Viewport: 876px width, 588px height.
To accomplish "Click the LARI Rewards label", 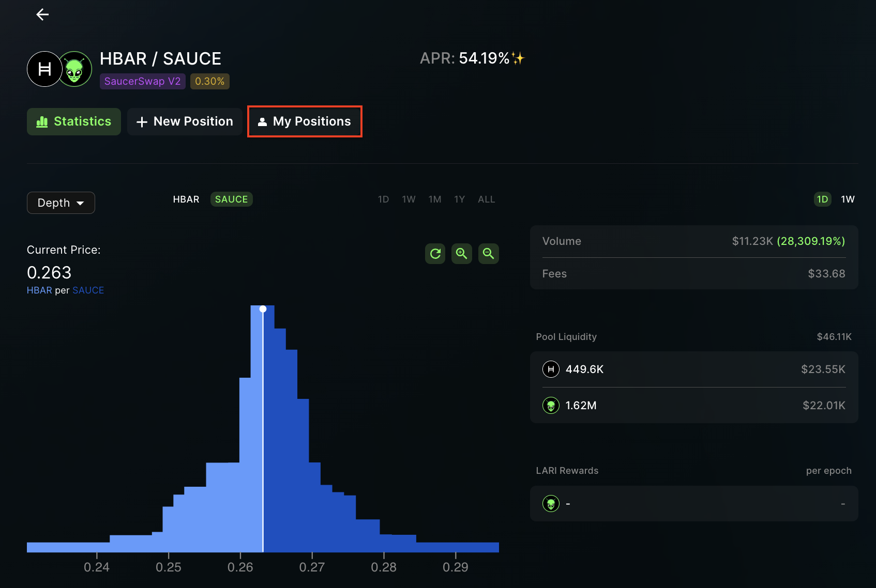I will click(x=567, y=471).
